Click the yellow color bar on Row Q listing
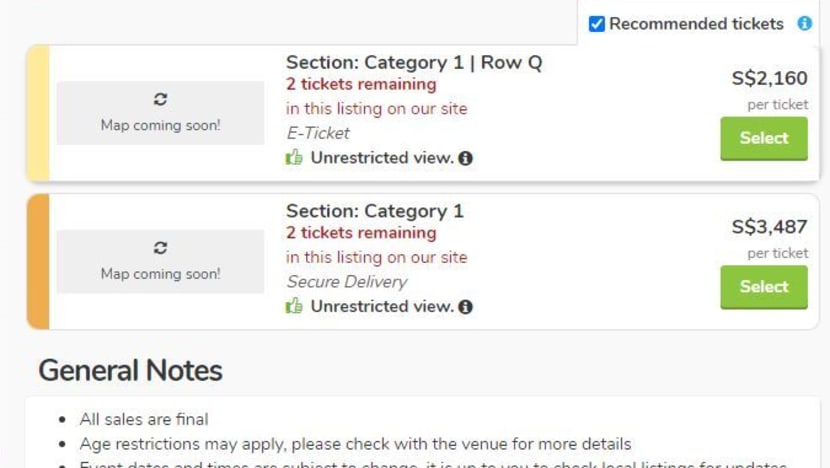830x468 pixels. tap(38, 113)
